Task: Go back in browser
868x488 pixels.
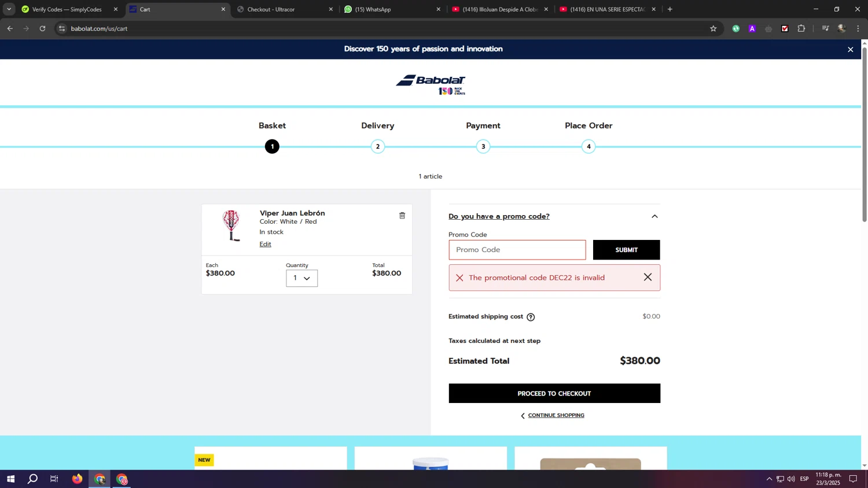Action: point(10,28)
